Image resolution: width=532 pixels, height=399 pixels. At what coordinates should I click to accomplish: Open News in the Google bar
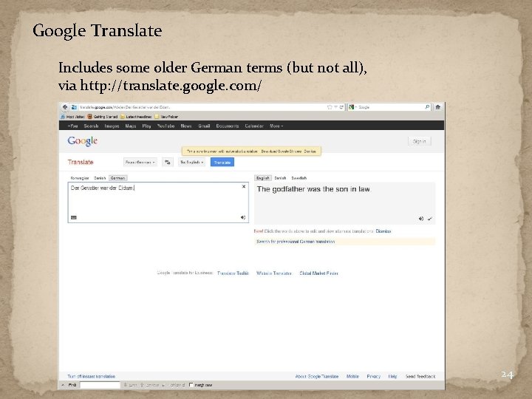click(186, 126)
